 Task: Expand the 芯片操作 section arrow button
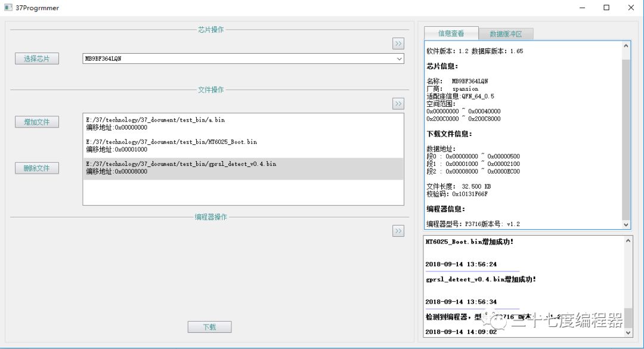(398, 44)
